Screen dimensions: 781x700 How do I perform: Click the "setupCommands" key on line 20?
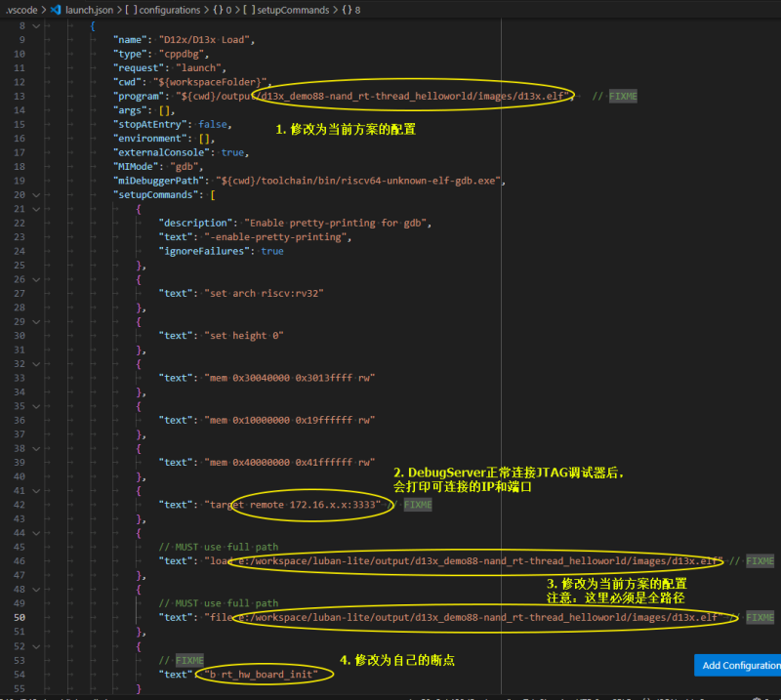pyautogui.click(x=155, y=195)
